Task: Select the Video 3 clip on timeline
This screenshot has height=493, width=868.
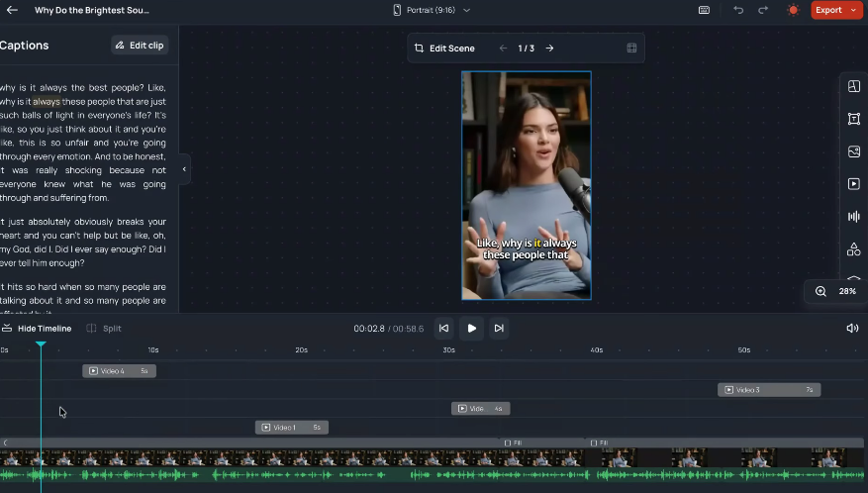Action: [768, 390]
